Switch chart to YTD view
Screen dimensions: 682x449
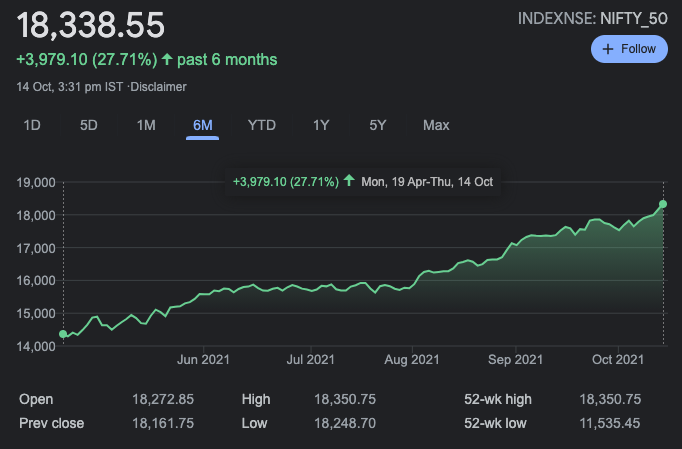pos(261,125)
